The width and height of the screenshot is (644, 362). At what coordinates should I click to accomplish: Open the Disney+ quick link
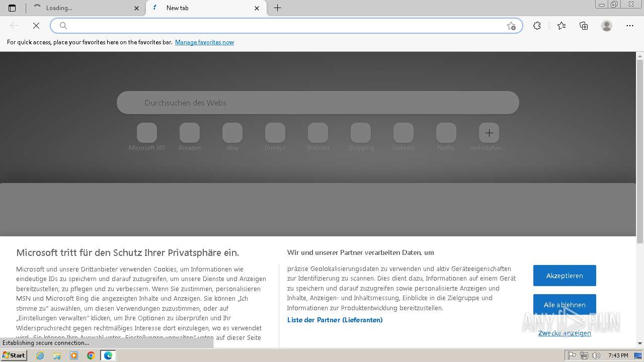coord(275,137)
